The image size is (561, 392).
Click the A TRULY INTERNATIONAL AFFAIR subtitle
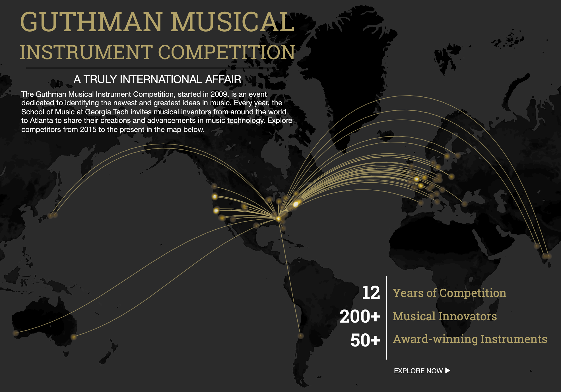coord(157,79)
